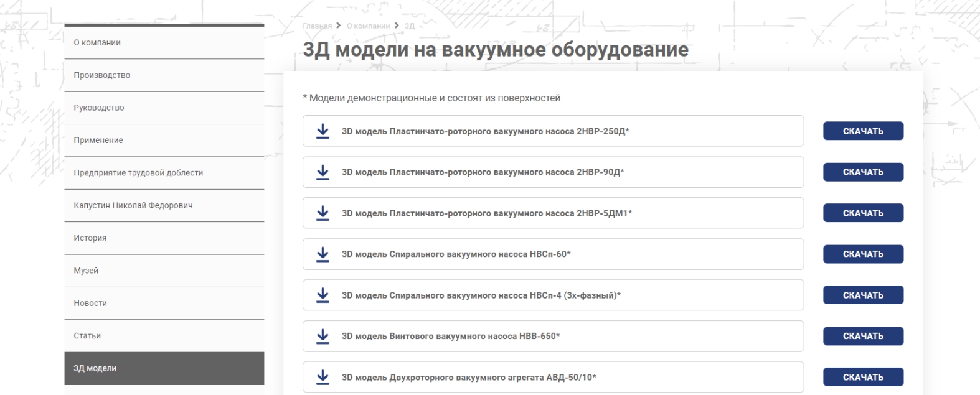This screenshot has width=980, height=395.
Task: Open Предприятие трудовой доблести page
Action: [138, 173]
